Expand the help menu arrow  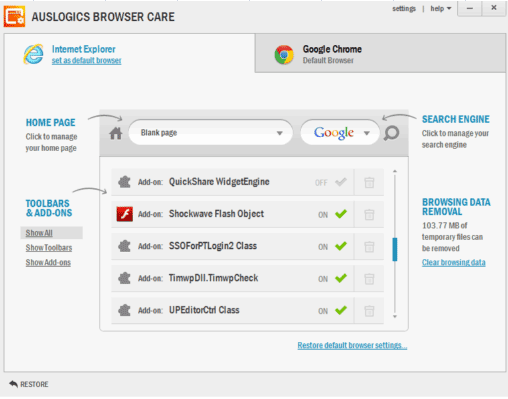click(449, 9)
